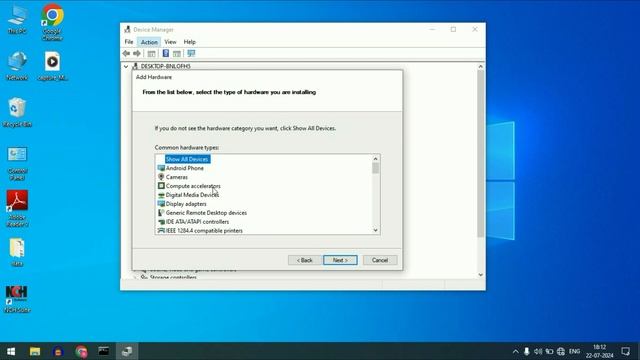The image size is (640, 360).
Task: Click the Cancel button
Action: point(380,260)
